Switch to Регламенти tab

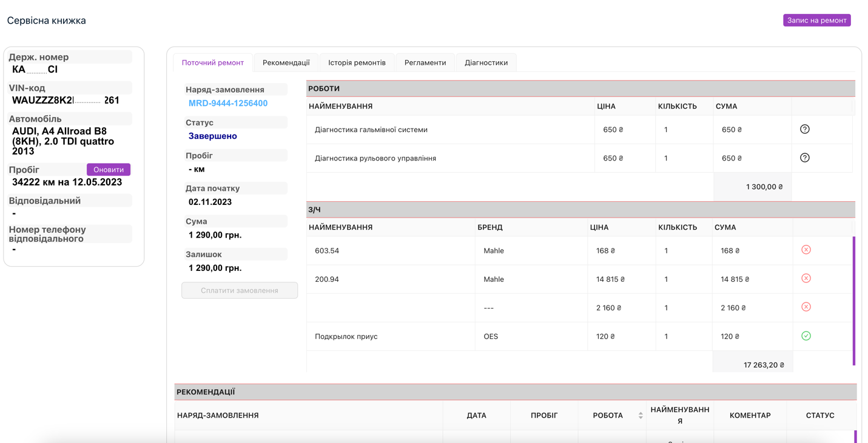click(x=425, y=62)
